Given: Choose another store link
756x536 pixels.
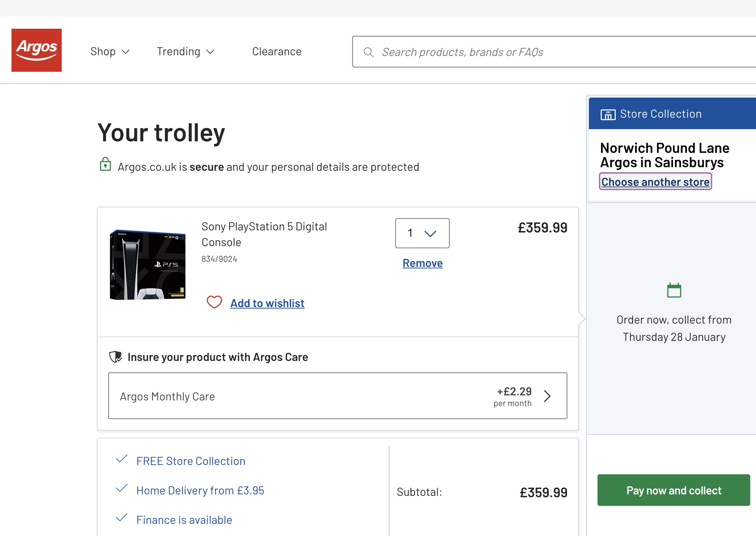Looking at the screenshot, I should click(655, 182).
